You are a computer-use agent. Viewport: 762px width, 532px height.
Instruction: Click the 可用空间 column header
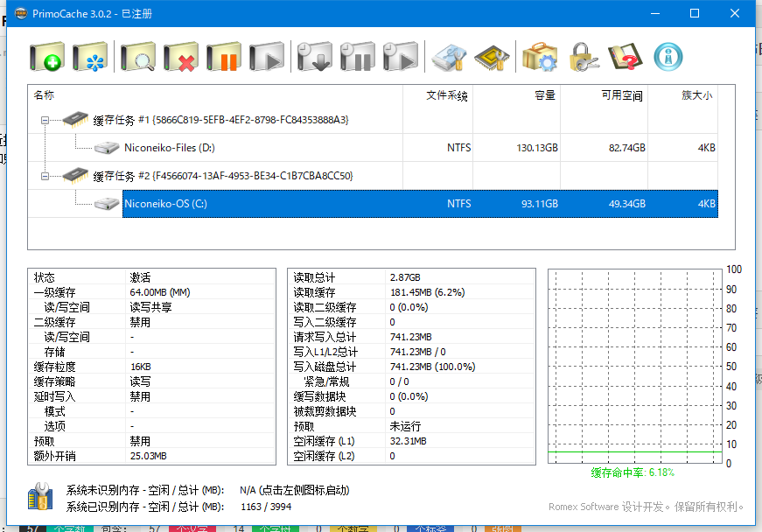coord(604,95)
